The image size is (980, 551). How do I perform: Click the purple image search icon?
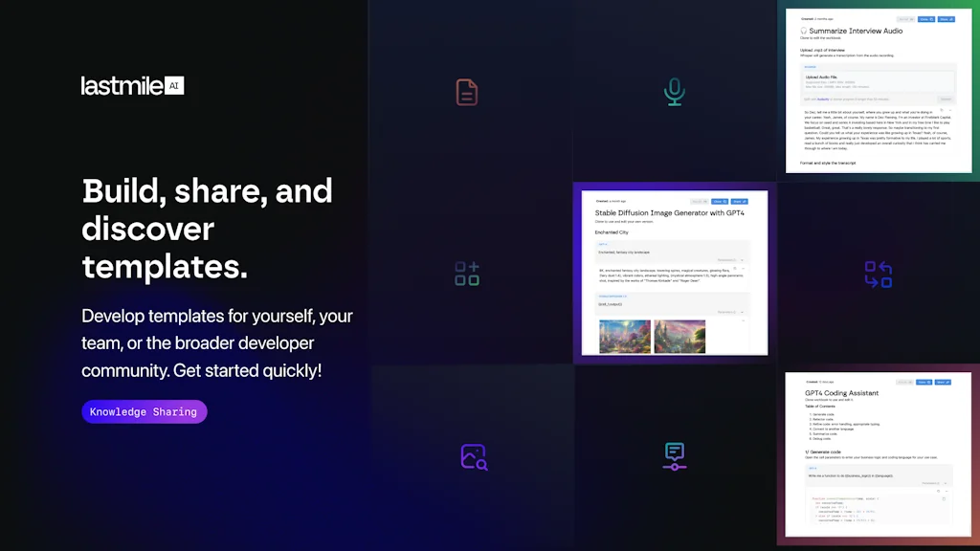(474, 456)
